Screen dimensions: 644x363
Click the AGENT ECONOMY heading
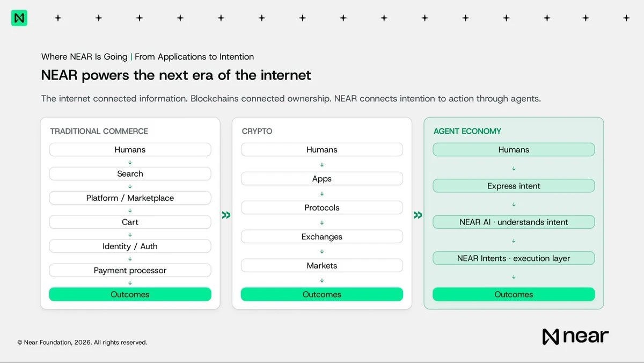click(x=467, y=131)
